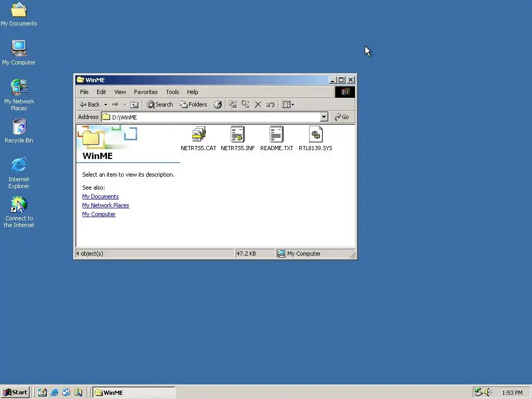Click the volume speaker tray icon
Image resolution: width=532 pixels, height=399 pixels.
(488, 393)
